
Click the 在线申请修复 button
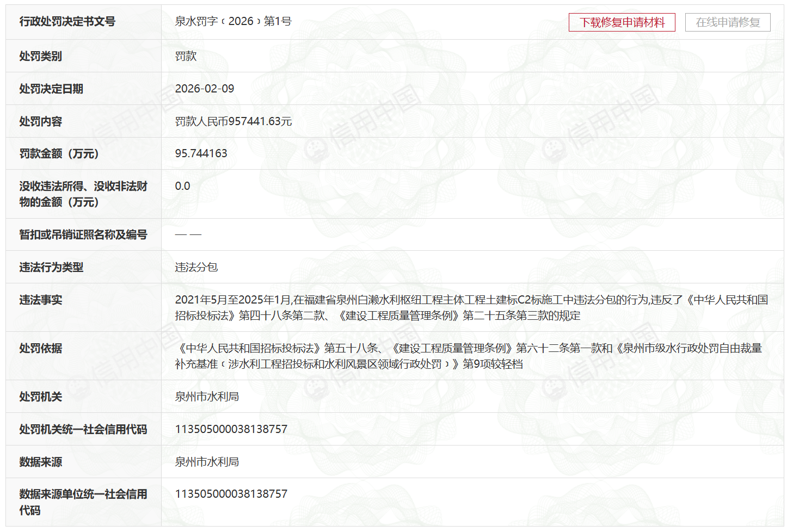[x=727, y=22]
